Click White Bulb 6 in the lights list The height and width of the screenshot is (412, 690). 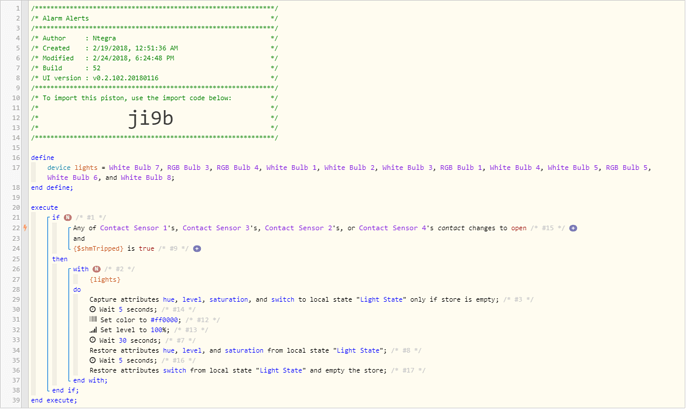(72, 178)
